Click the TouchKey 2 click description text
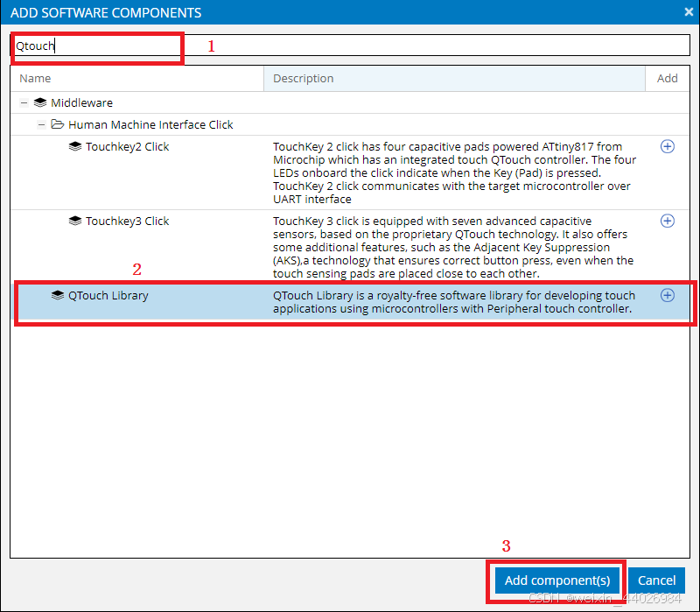 454,172
